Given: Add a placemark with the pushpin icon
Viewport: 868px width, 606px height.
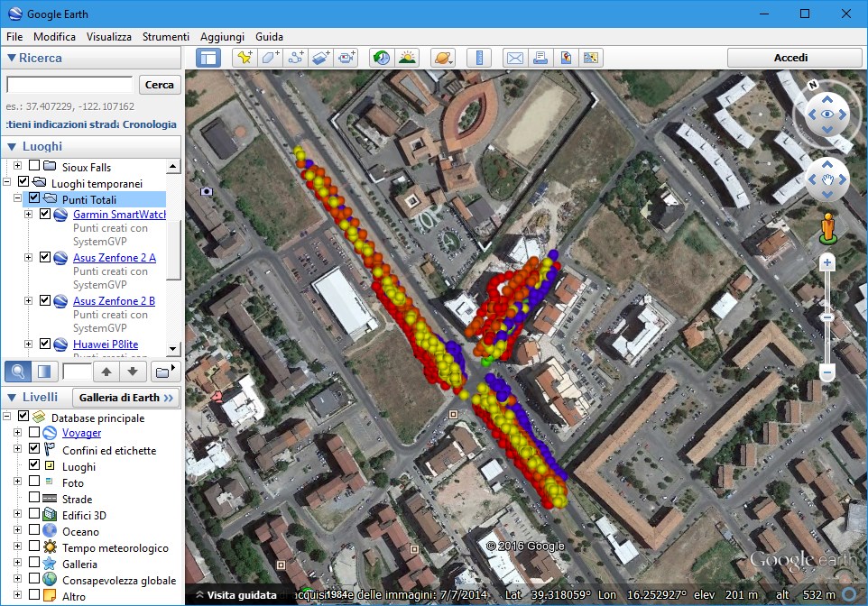Looking at the screenshot, I should 245,58.
